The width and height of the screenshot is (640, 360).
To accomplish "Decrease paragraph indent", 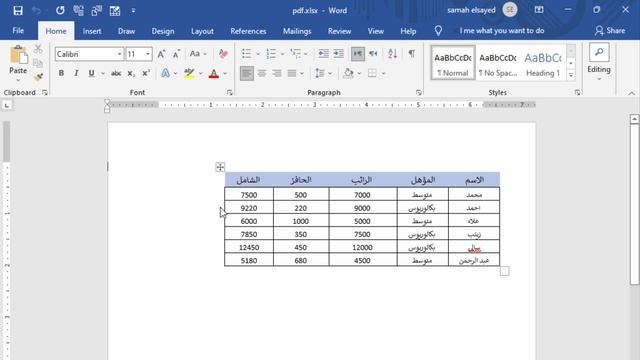I will [323, 53].
